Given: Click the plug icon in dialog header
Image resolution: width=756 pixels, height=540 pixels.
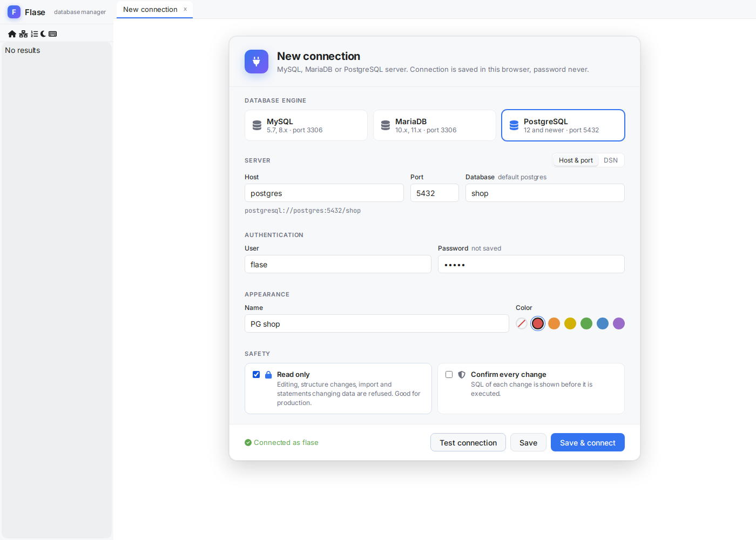Looking at the screenshot, I should tap(256, 62).
